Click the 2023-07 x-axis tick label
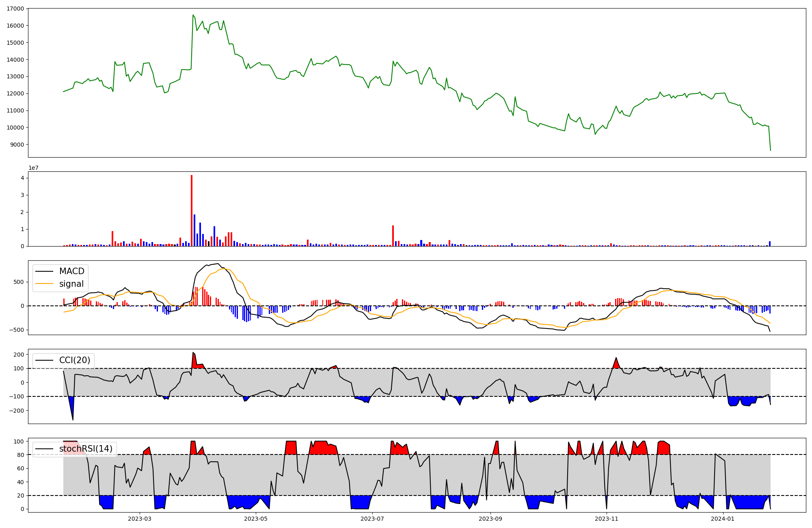The image size is (812, 528). tap(372, 519)
